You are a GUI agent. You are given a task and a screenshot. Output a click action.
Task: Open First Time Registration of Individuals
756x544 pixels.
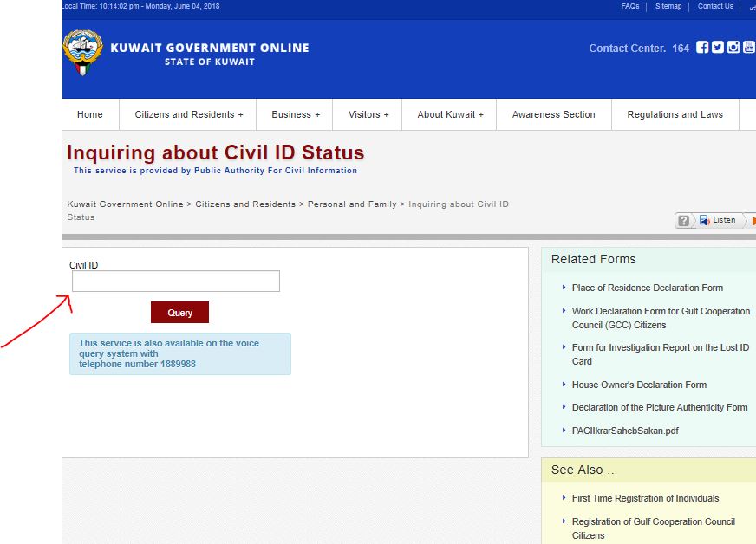click(x=645, y=498)
